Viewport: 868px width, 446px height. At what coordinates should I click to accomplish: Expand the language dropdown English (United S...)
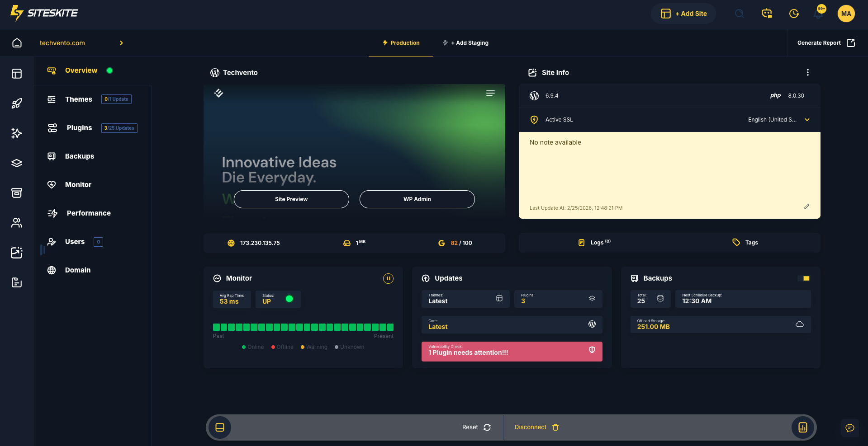click(806, 120)
